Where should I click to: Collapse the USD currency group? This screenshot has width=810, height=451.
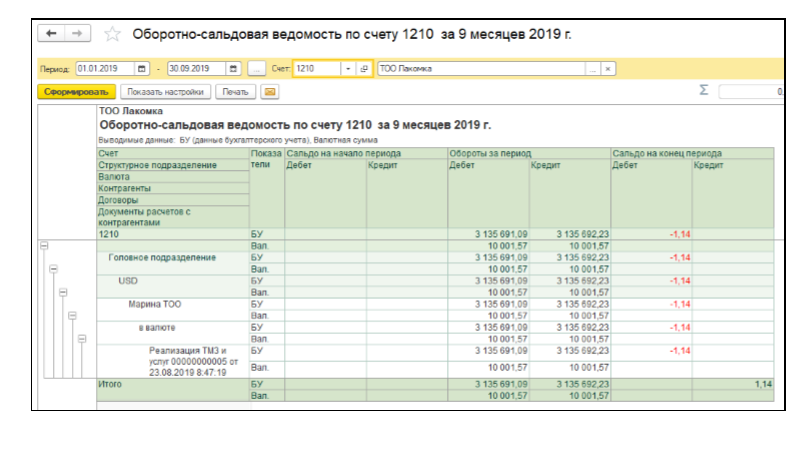[x=63, y=292]
